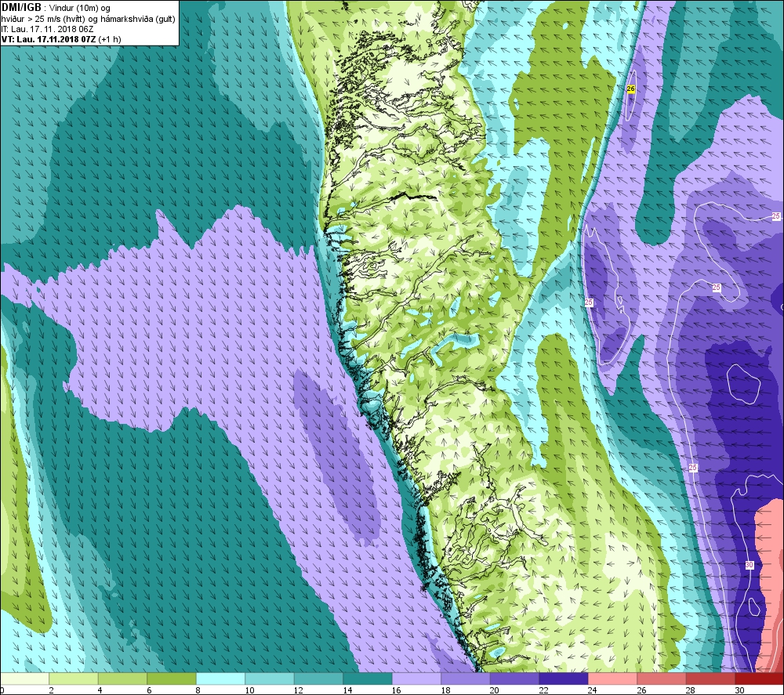Click the scale tick label 22
This screenshot has height=695, width=784.
click(543, 690)
